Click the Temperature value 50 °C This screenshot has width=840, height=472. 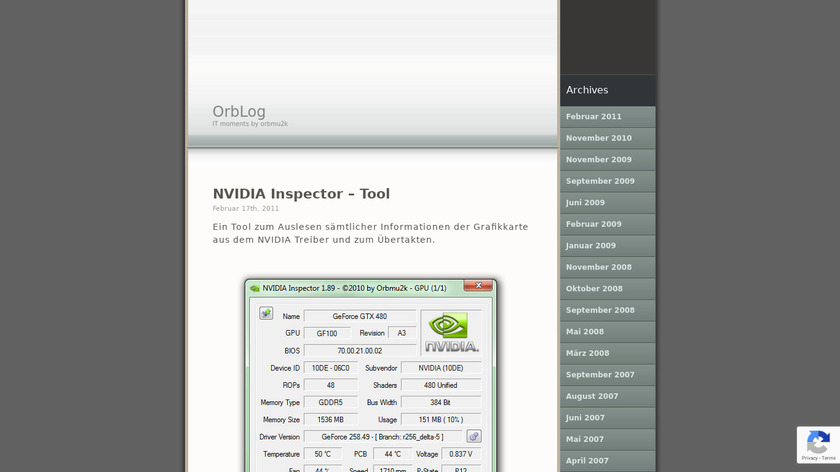(x=322, y=454)
